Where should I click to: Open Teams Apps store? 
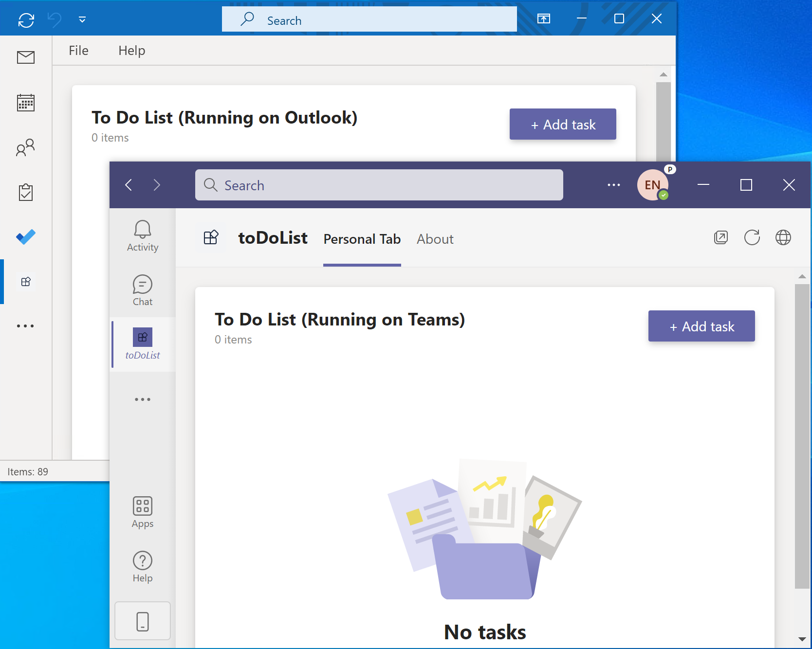tap(143, 512)
